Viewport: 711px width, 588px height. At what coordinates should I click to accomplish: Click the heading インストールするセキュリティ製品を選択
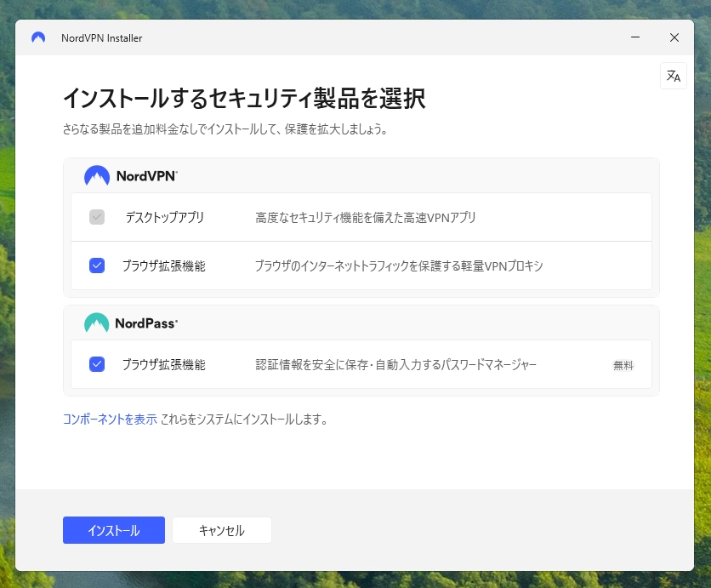pyautogui.click(x=244, y=98)
